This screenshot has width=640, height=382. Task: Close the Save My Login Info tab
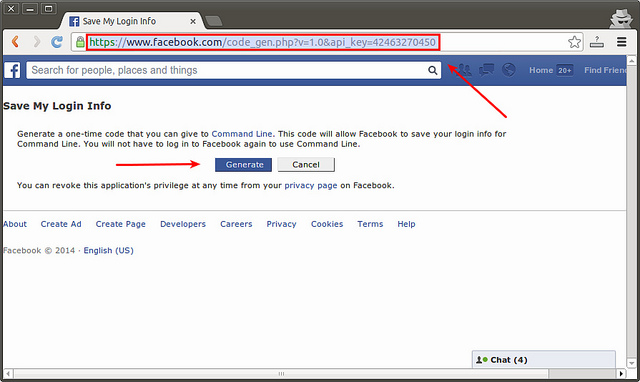[x=193, y=22]
